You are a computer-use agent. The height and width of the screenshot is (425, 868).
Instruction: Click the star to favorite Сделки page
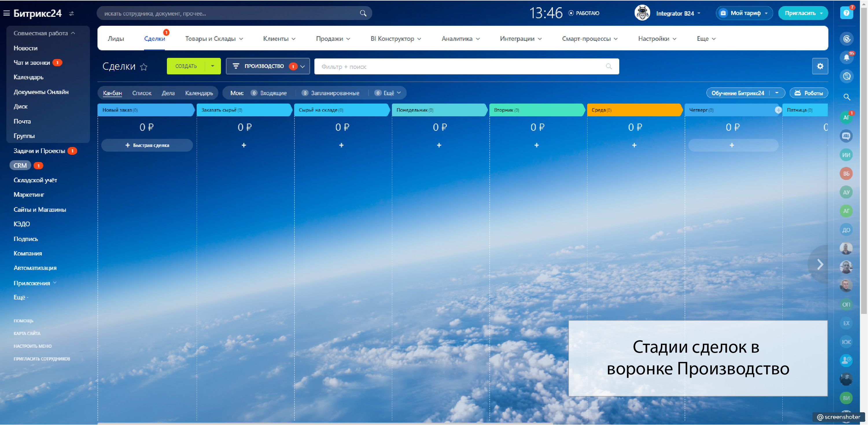(x=144, y=67)
